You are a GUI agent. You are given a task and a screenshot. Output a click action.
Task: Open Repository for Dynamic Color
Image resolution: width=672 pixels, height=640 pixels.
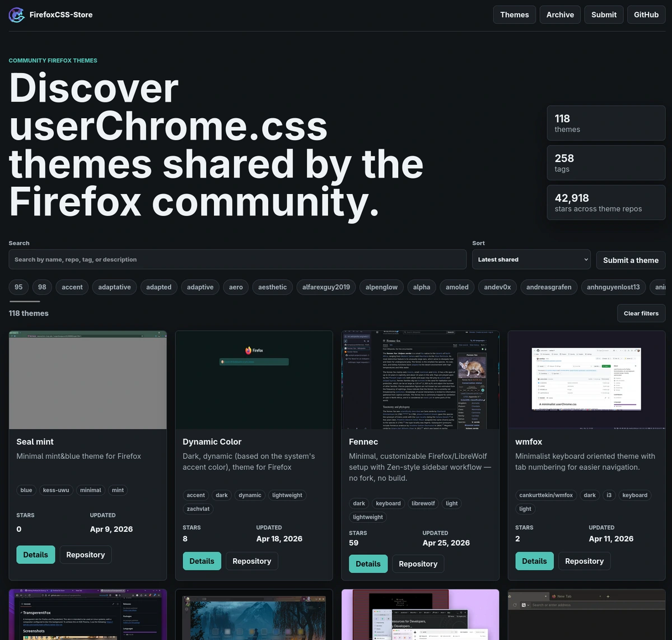pos(252,561)
